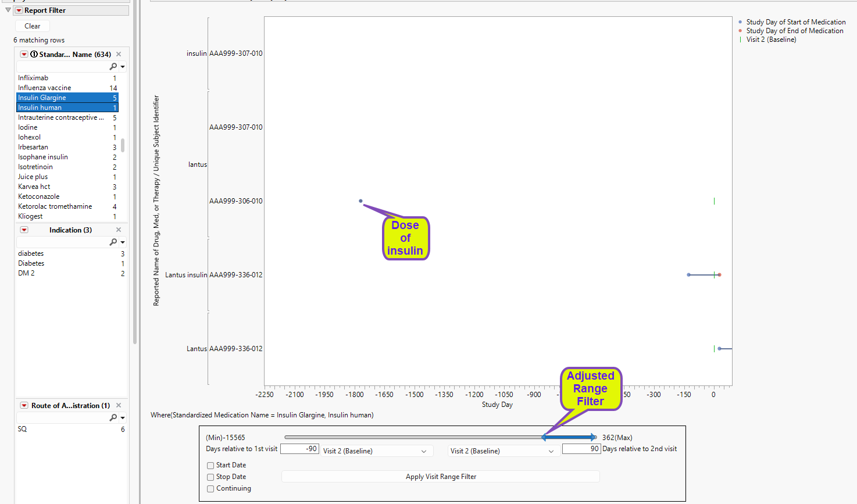This screenshot has width=857, height=504.
Task: Select Insulin Glargine in the medication list
Action: tap(67, 98)
